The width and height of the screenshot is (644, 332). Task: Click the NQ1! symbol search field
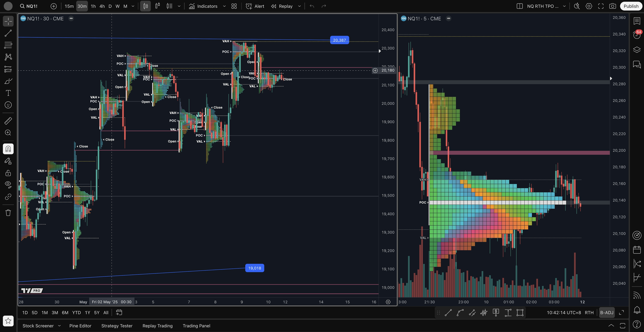[32, 6]
